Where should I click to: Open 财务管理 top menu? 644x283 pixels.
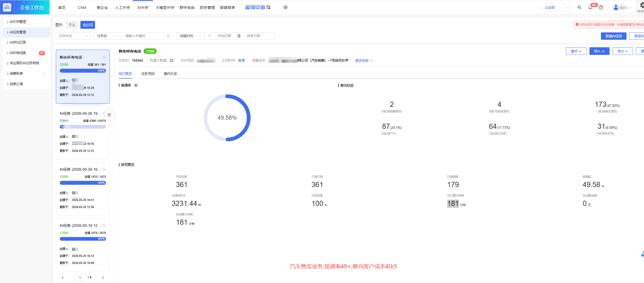tap(207, 8)
